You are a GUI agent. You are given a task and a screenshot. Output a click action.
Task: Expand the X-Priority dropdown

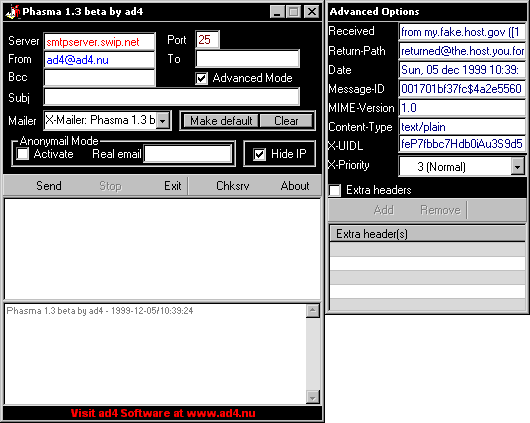click(517, 167)
